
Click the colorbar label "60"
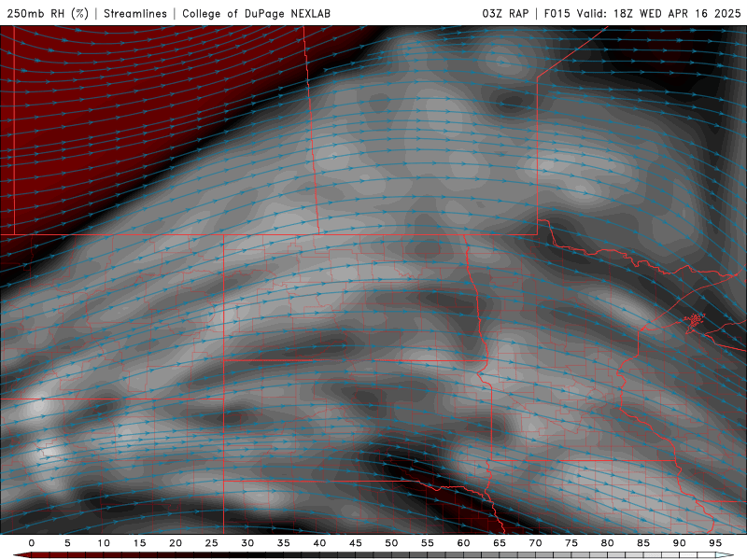click(463, 543)
